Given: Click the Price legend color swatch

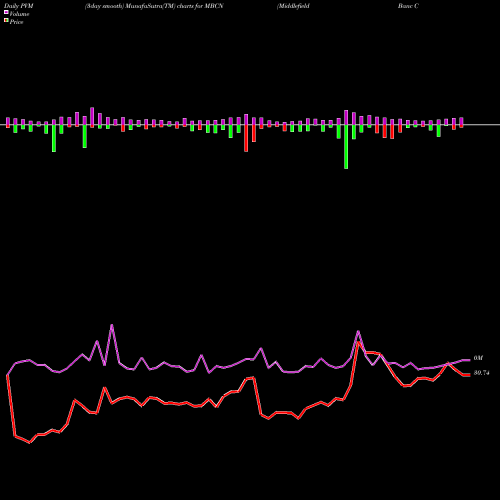Looking at the screenshot, I should 6,21.
